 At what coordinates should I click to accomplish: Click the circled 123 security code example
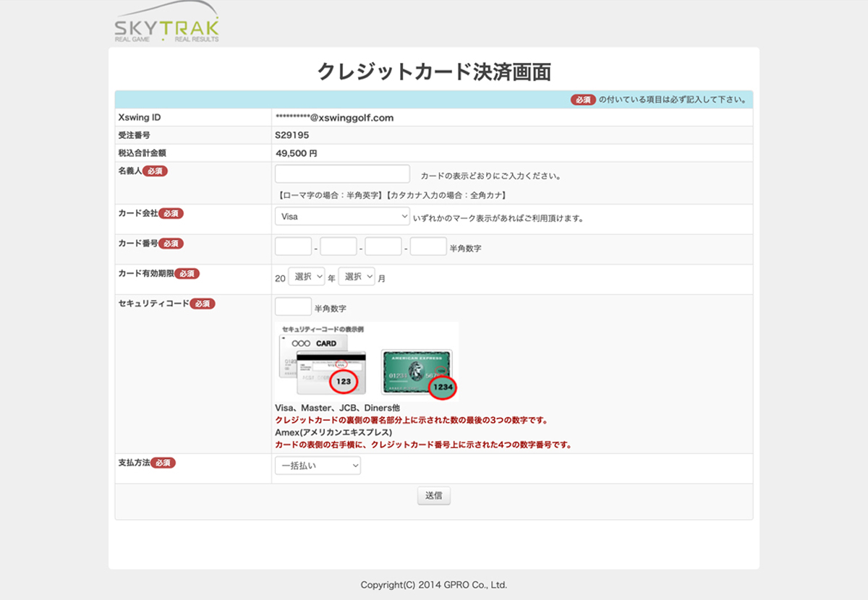point(344,381)
